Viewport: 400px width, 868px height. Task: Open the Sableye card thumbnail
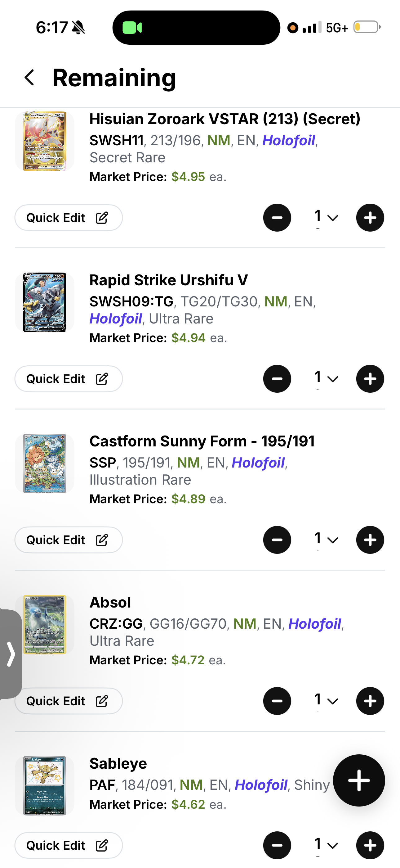click(x=44, y=785)
